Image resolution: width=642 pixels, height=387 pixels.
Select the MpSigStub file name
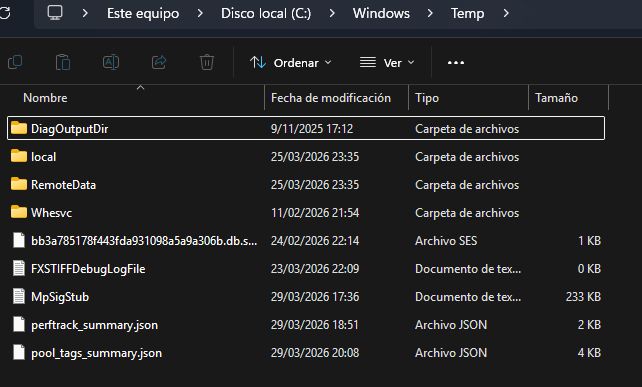[60, 297]
